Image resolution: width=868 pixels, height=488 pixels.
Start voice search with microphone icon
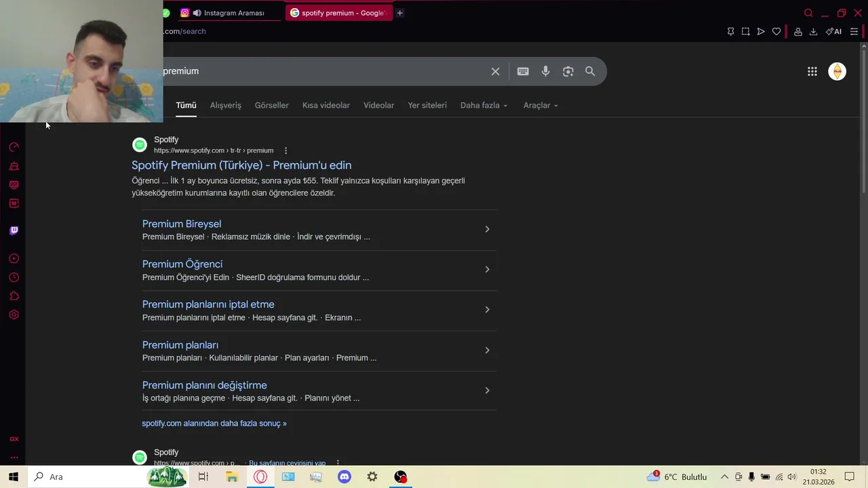tap(545, 71)
